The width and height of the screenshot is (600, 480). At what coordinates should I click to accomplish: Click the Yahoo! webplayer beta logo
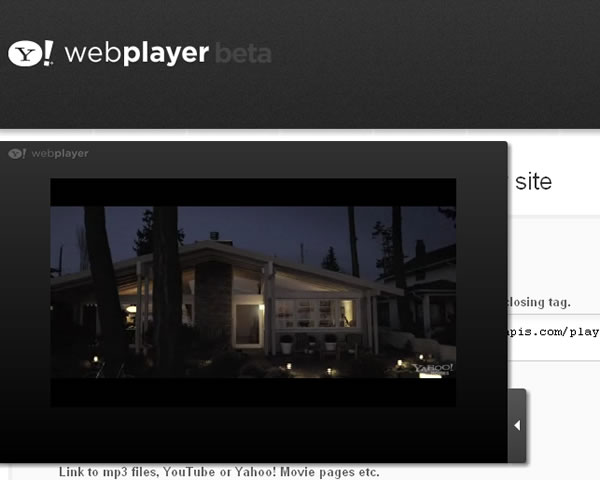point(139,53)
